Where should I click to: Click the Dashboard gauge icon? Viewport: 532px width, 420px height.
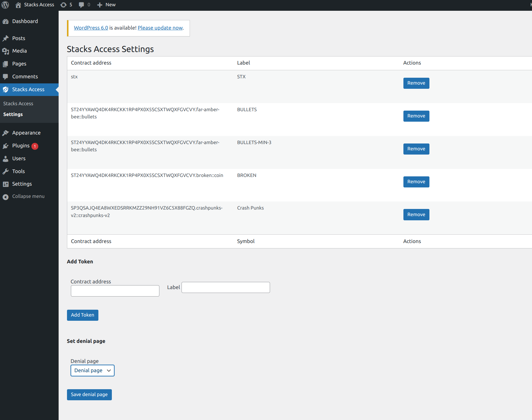[6, 22]
